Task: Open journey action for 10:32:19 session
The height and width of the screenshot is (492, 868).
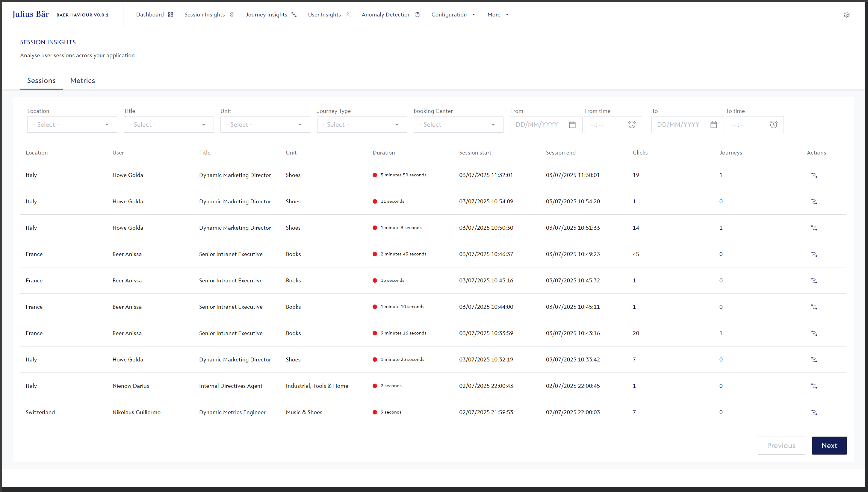Action: click(x=814, y=360)
